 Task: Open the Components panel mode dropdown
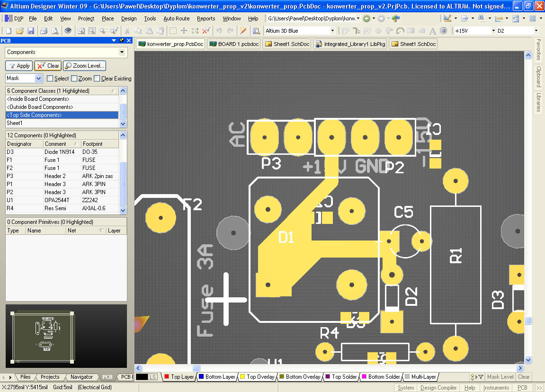tap(122, 52)
